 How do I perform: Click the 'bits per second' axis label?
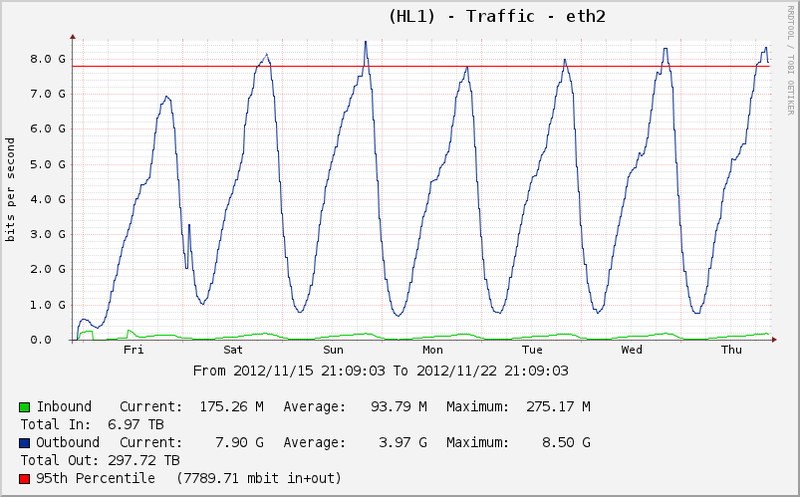coord(10,190)
